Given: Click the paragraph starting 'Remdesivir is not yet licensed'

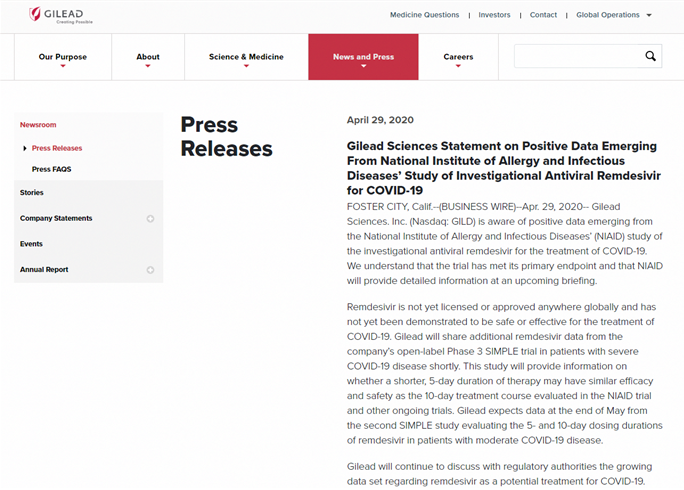Looking at the screenshot, I should click(505, 373).
